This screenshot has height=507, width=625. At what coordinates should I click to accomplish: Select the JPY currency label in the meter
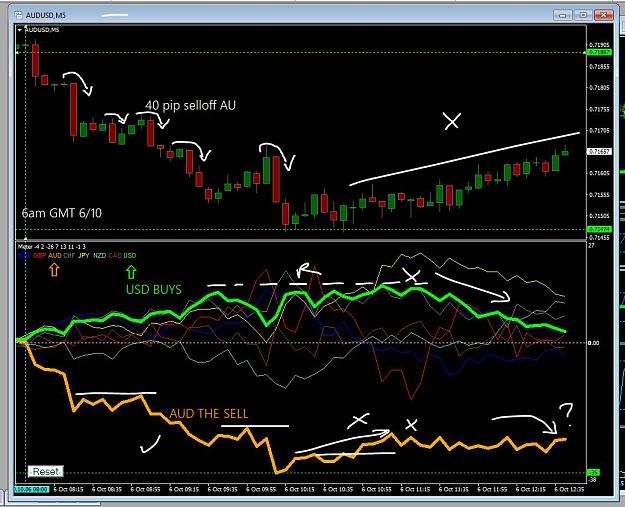pyautogui.click(x=84, y=255)
